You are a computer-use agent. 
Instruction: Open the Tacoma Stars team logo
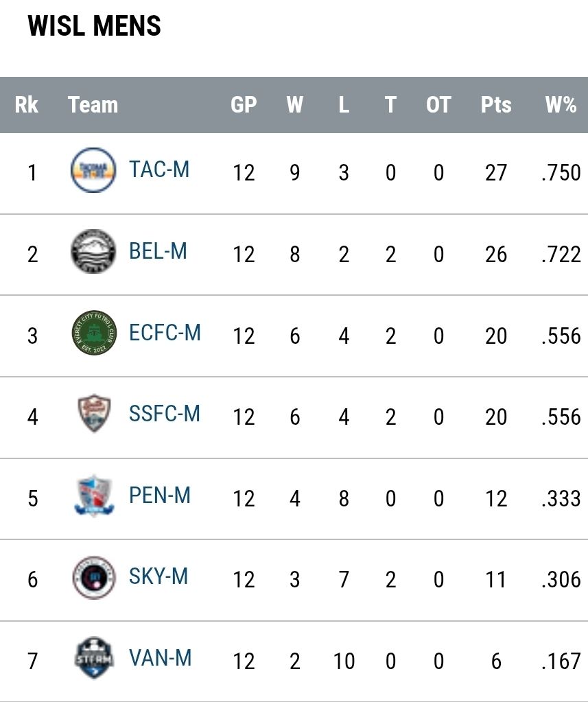[93, 170]
